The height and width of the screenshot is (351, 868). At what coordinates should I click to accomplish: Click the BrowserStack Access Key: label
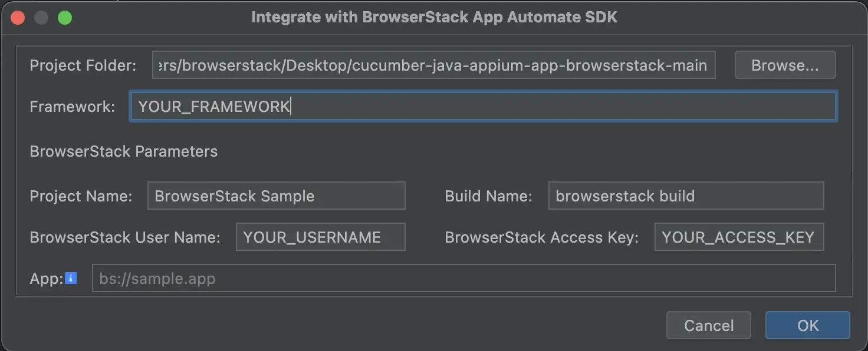pos(541,237)
